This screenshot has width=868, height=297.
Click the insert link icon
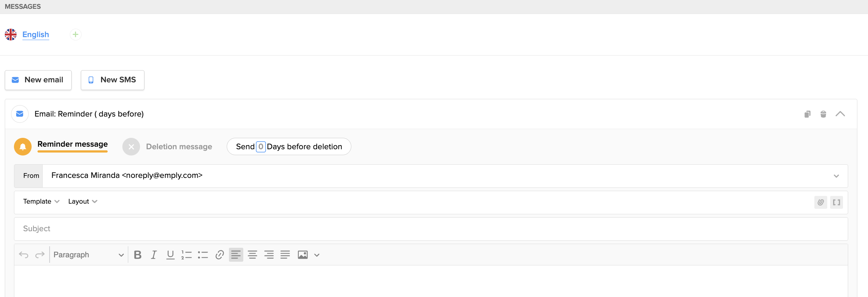click(219, 255)
